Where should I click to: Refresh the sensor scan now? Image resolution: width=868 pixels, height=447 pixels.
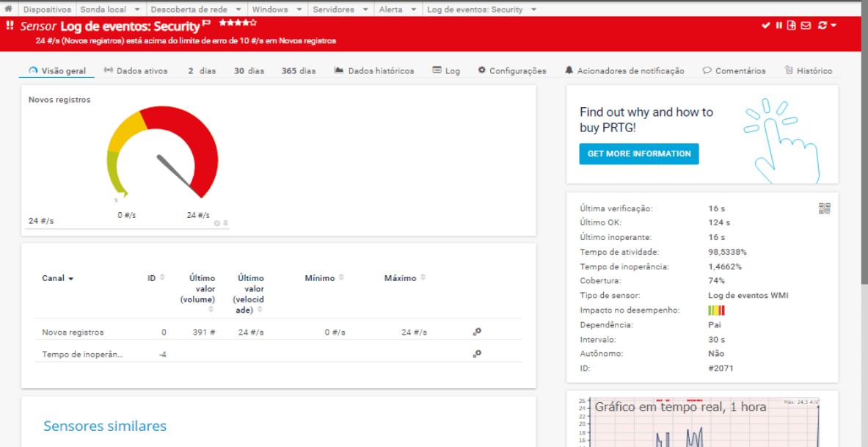pos(822,26)
